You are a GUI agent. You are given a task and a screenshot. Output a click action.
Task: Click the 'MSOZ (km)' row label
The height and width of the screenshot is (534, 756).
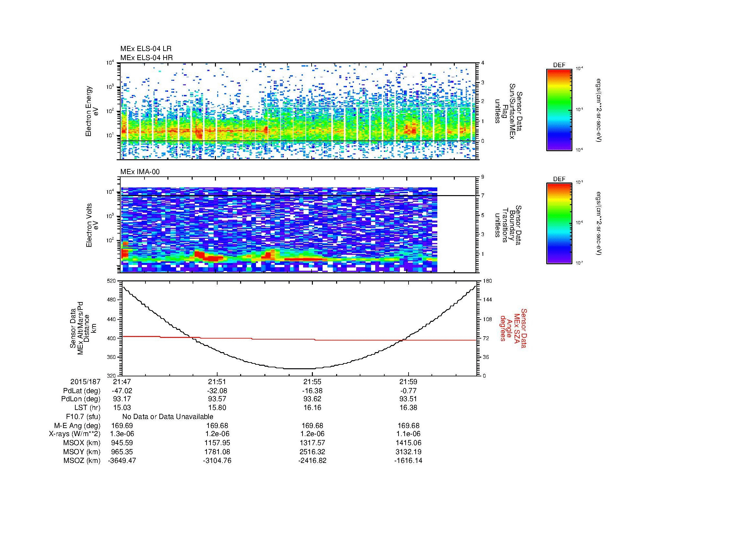click(x=82, y=461)
